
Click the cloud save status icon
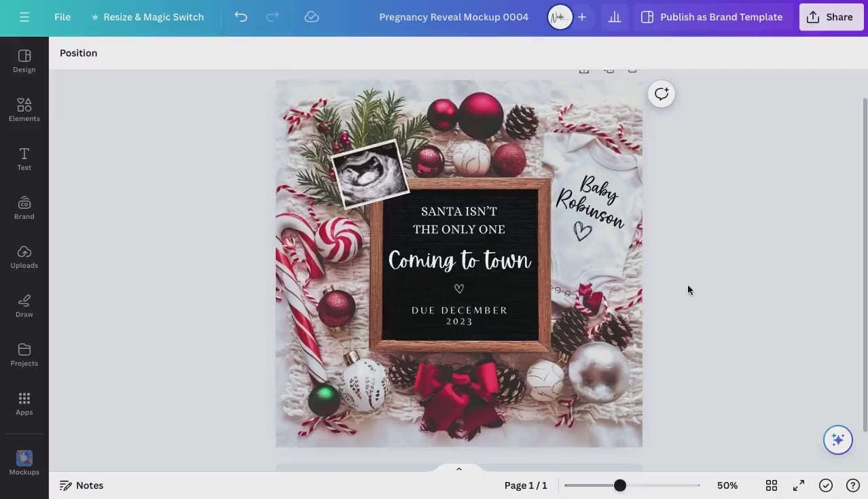pyautogui.click(x=312, y=17)
